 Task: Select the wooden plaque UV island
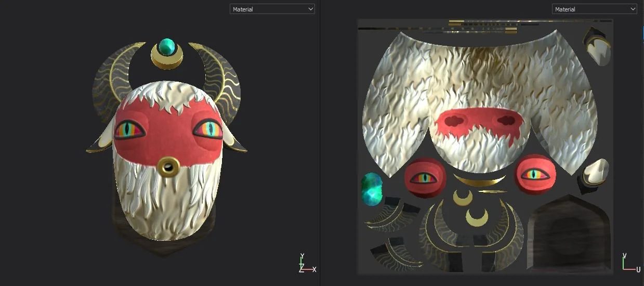coord(569,232)
